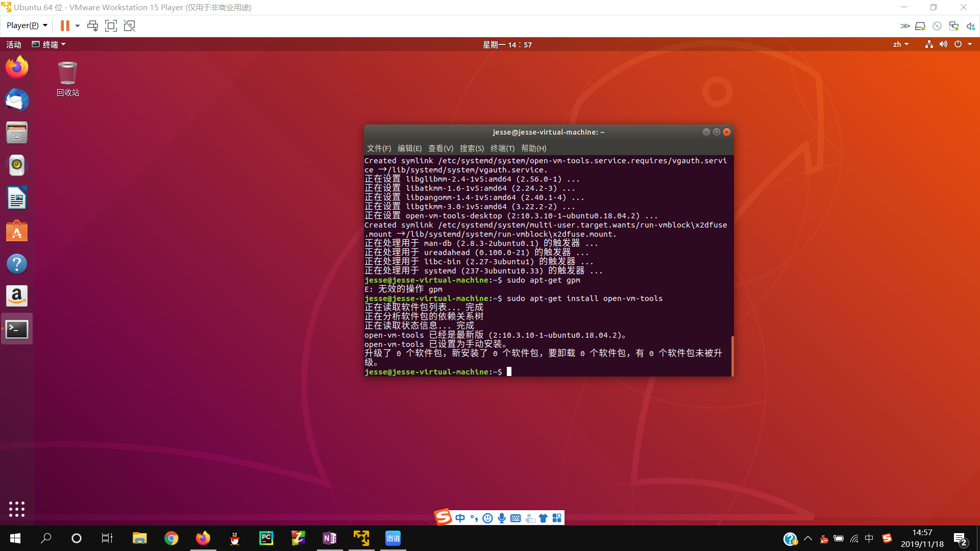Send Ctrl+Alt+Del to the guest OS
980x551 pixels.
(x=92, y=26)
